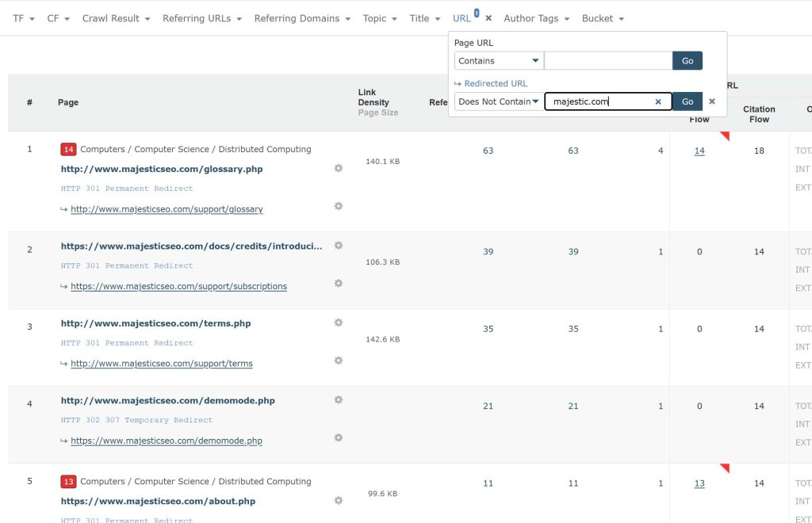
Task: Click the Page URL text input
Action: 608,60
